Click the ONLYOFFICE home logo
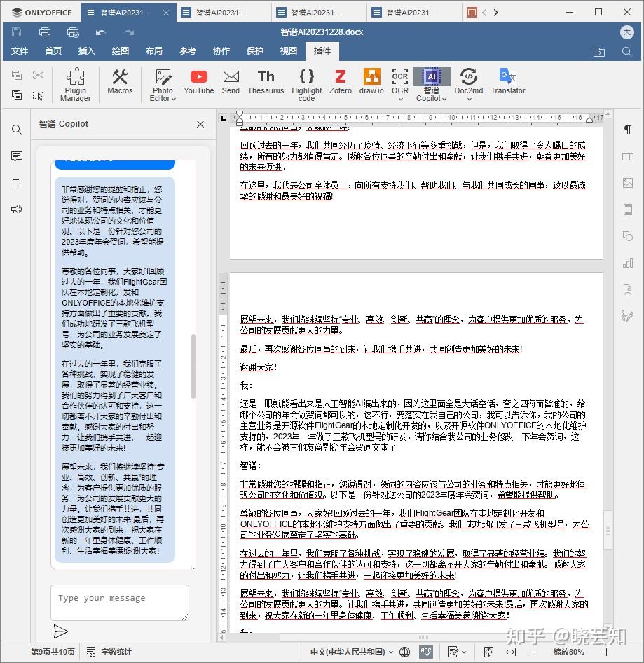 pos(42,12)
